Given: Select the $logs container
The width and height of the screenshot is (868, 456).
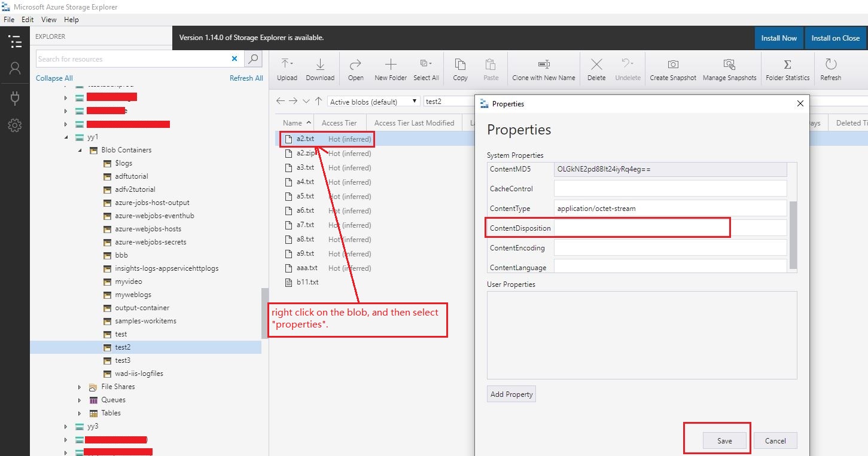Looking at the screenshot, I should [x=124, y=163].
